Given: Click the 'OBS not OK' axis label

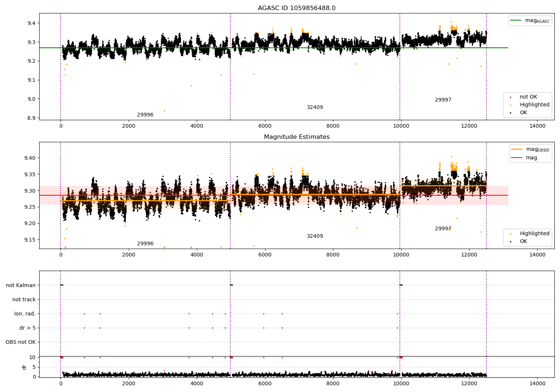Looking at the screenshot, I should [21, 342].
